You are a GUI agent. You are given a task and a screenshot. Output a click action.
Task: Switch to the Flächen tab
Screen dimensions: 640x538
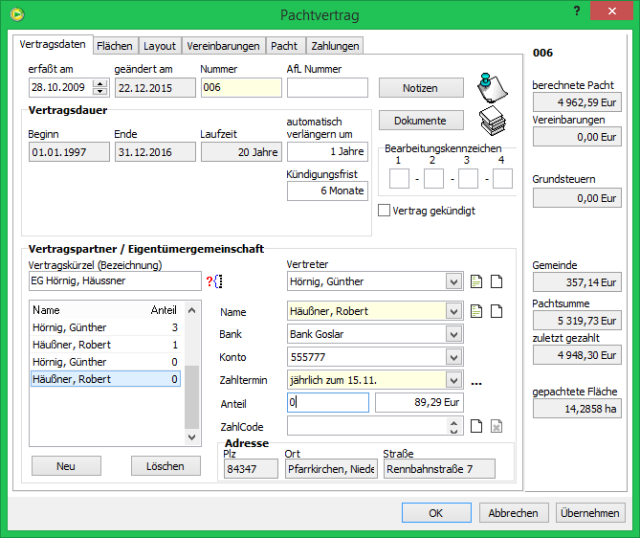(x=114, y=46)
